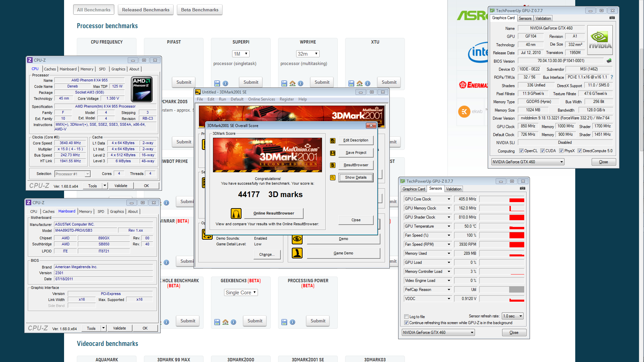Click the ResultBrowser document icon
The image size is (644, 362).
coord(333,165)
